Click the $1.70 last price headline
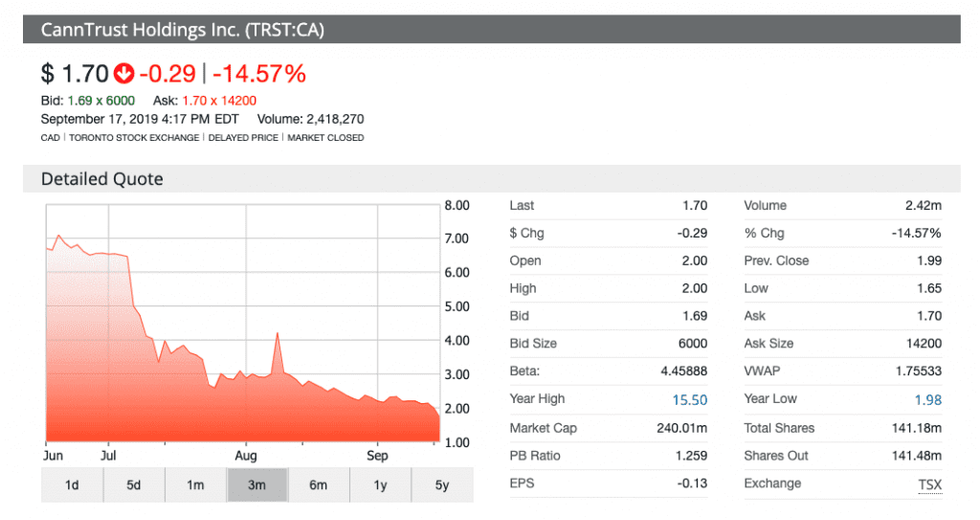This screenshot has height=520, width=980. [73, 73]
